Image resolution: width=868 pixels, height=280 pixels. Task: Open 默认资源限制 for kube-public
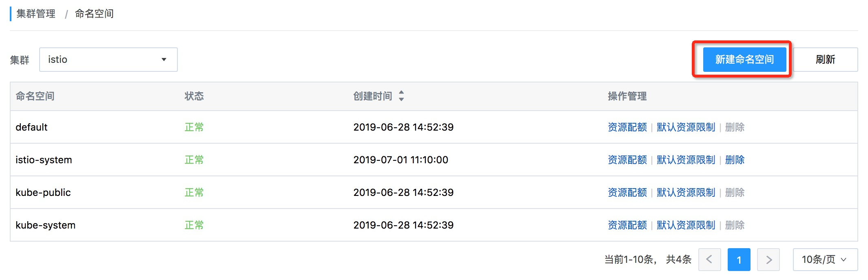(x=686, y=193)
